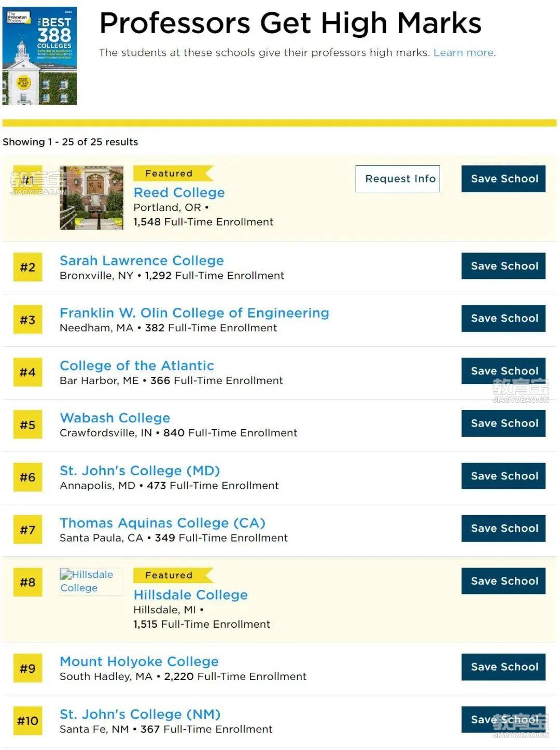Open Thomas Aquinas College (CA) profile
This screenshot has height=750, width=560.
click(163, 523)
